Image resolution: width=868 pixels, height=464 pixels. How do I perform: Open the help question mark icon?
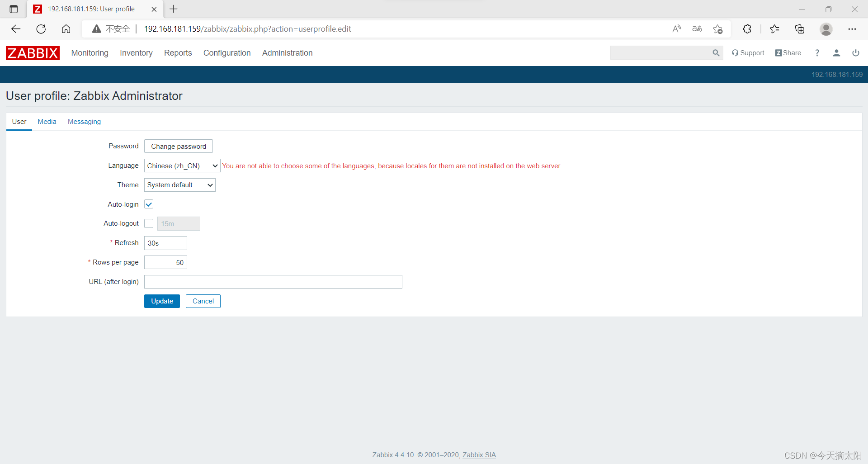point(817,53)
